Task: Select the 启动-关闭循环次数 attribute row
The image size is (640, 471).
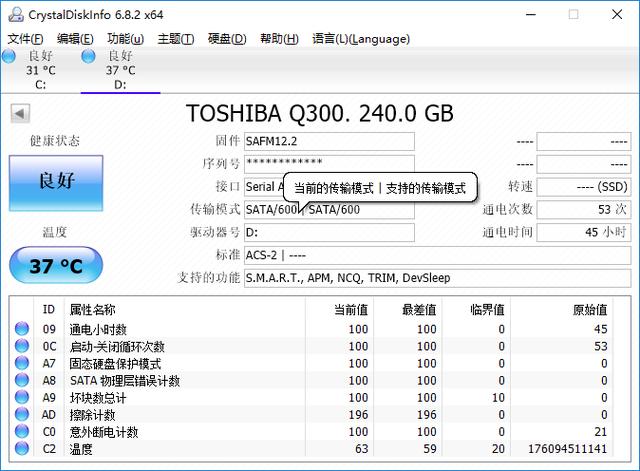Action: coord(311,346)
